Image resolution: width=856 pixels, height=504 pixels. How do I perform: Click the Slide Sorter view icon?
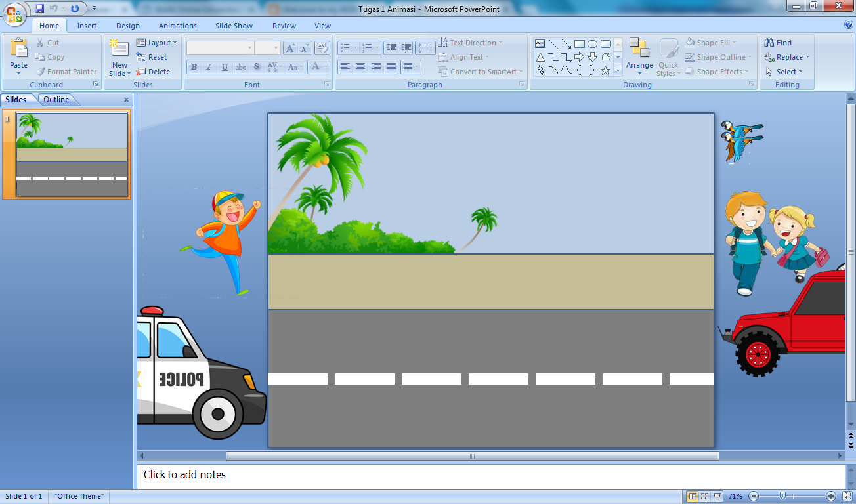[x=704, y=496]
